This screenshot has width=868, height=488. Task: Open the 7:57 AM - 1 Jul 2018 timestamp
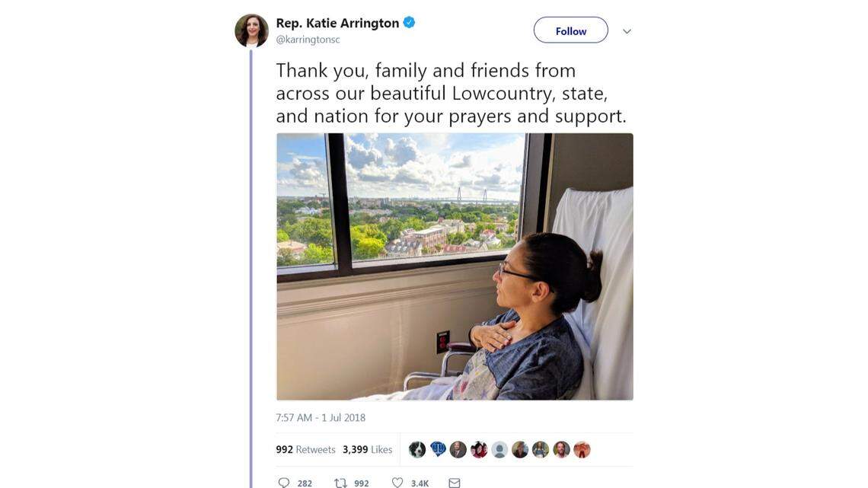321,417
